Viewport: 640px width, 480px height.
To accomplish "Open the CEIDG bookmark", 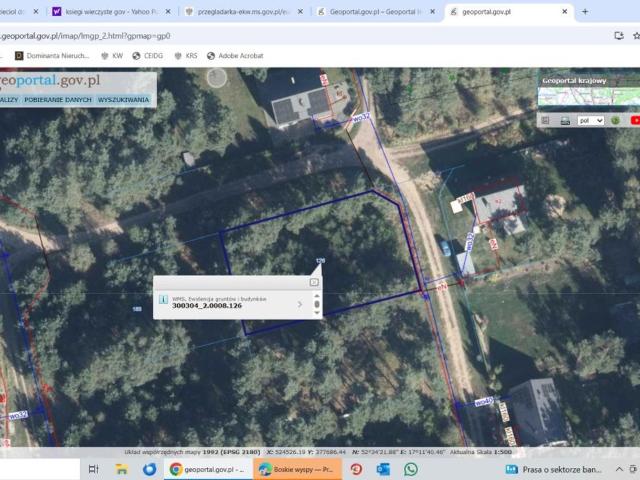I will (147, 56).
